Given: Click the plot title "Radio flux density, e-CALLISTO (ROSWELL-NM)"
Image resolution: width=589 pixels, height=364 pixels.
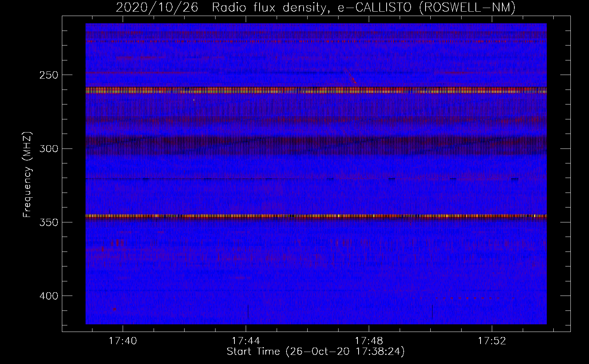Looking at the screenshot, I should coord(364,7).
